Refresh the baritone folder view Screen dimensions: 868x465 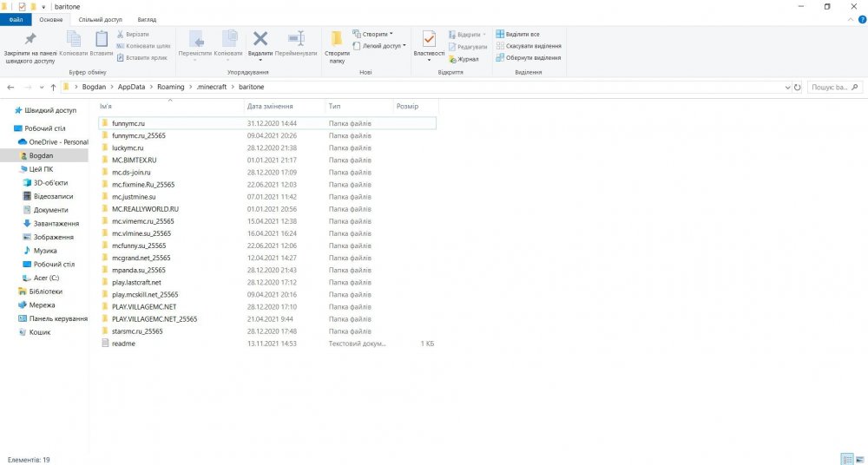pos(797,88)
